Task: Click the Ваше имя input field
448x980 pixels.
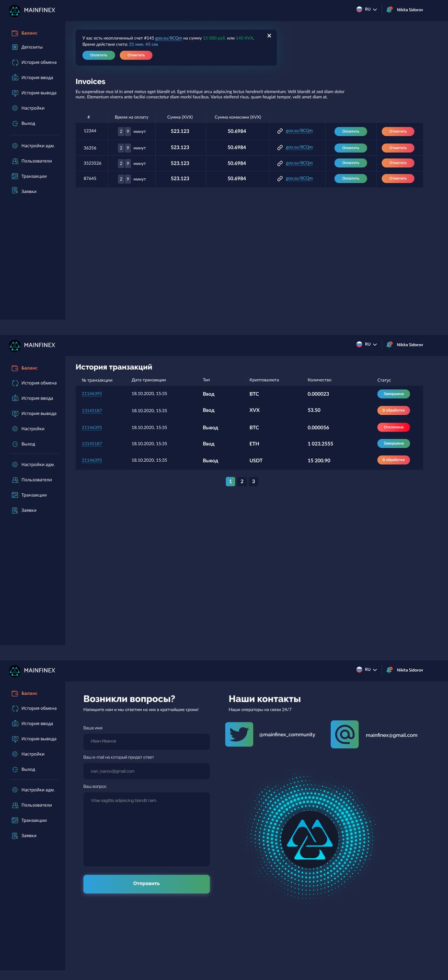Action: pyautogui.click(x=146, y=741)
